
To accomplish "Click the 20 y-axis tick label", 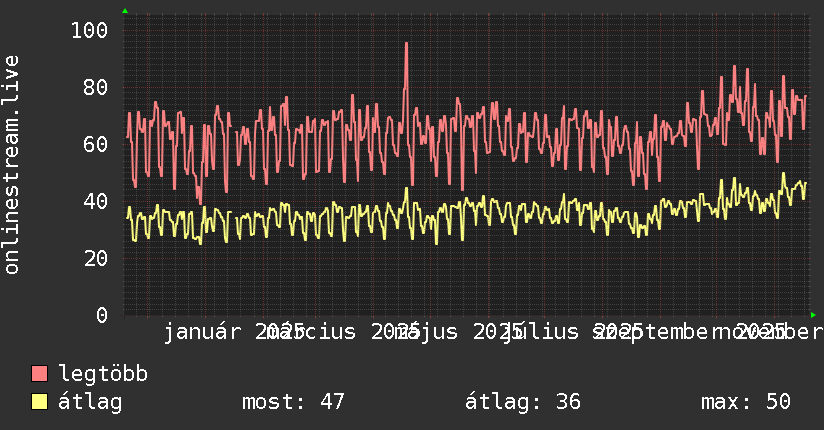I will (96, 258).
